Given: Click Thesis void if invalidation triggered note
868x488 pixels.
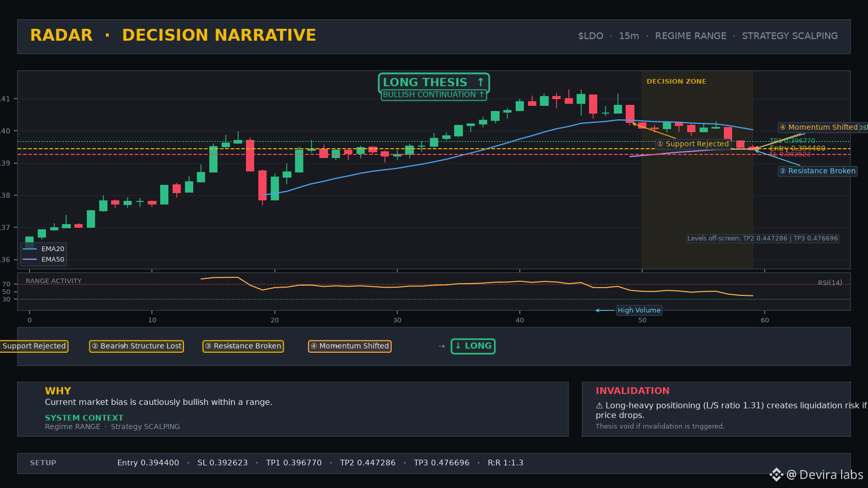Looking at the screenshot, I should pyautogui.click(x=660, y=427).
